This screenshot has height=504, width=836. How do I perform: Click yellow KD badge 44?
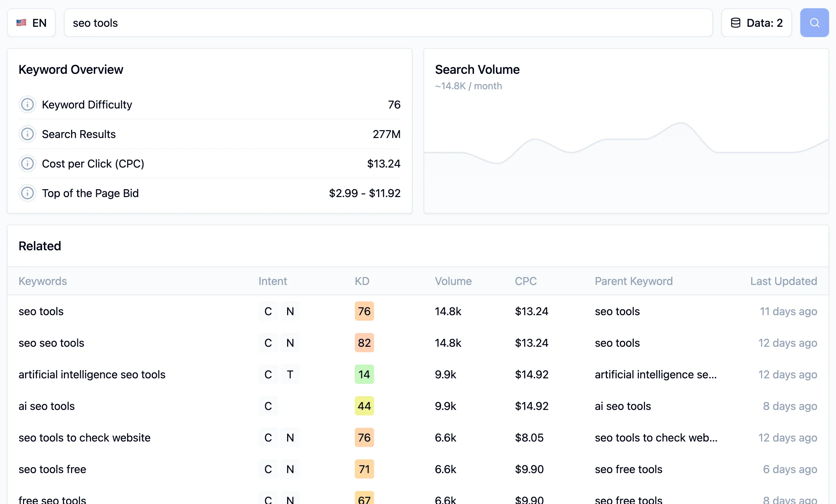pyautogui.click(x=364, y=406)
